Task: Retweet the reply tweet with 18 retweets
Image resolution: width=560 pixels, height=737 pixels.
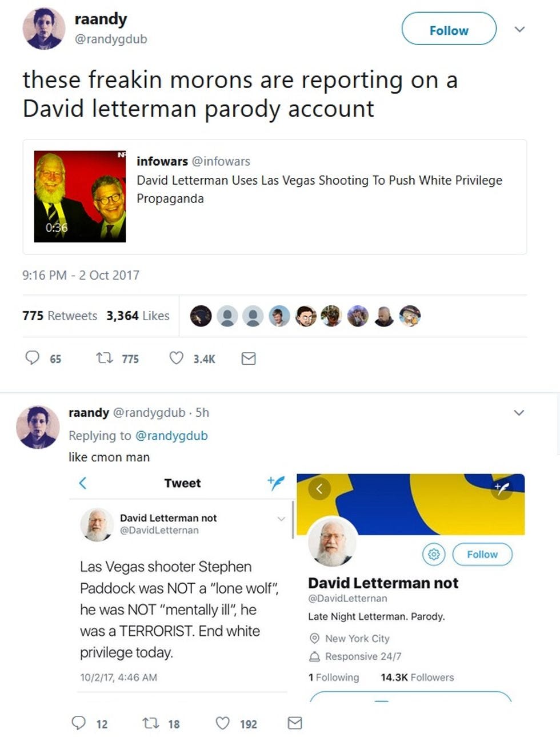Action: click(151, 723)
